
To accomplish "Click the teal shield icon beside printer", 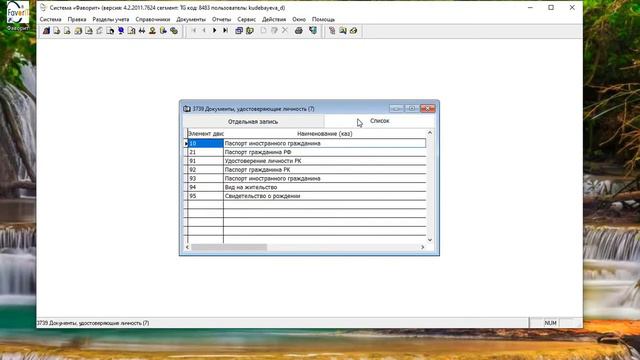I will (x=313, y=31).
